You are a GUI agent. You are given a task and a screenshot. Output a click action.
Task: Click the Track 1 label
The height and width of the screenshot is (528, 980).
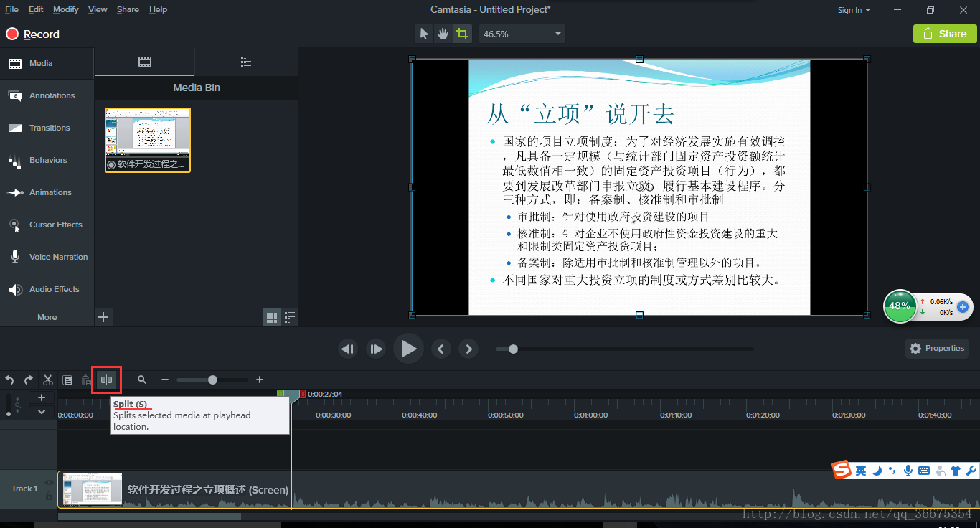click(24, 489)
